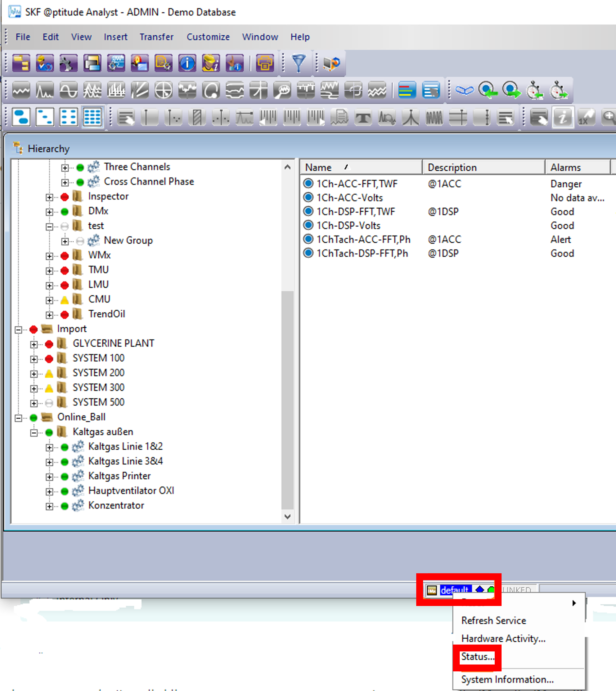Select the Cross Channel Phase tree item
This screenshot has height=691, width=616.
pyautogui.click(x=149, y=181)
